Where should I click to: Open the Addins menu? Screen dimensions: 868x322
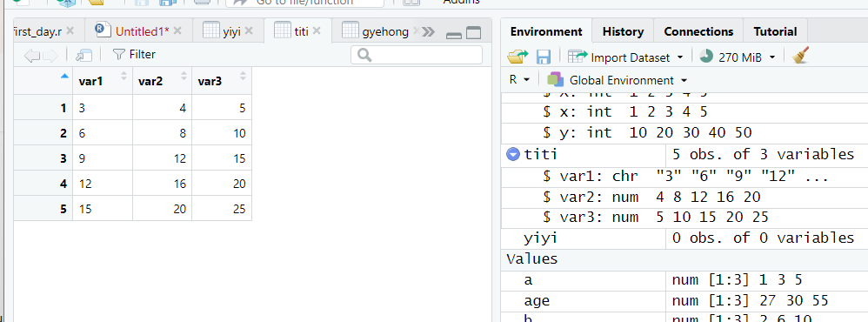pos(461,2)
